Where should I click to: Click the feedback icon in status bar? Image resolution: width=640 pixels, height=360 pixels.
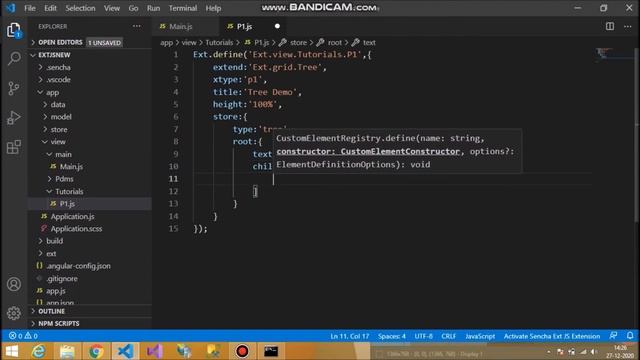pyautogui.click(x=613, y=336)
